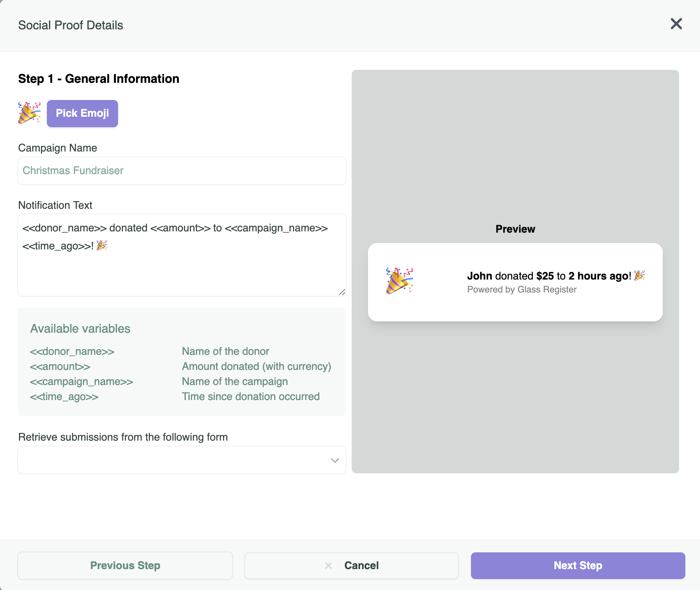Click the large party emoji in preview card

click(x=399, y=281)
